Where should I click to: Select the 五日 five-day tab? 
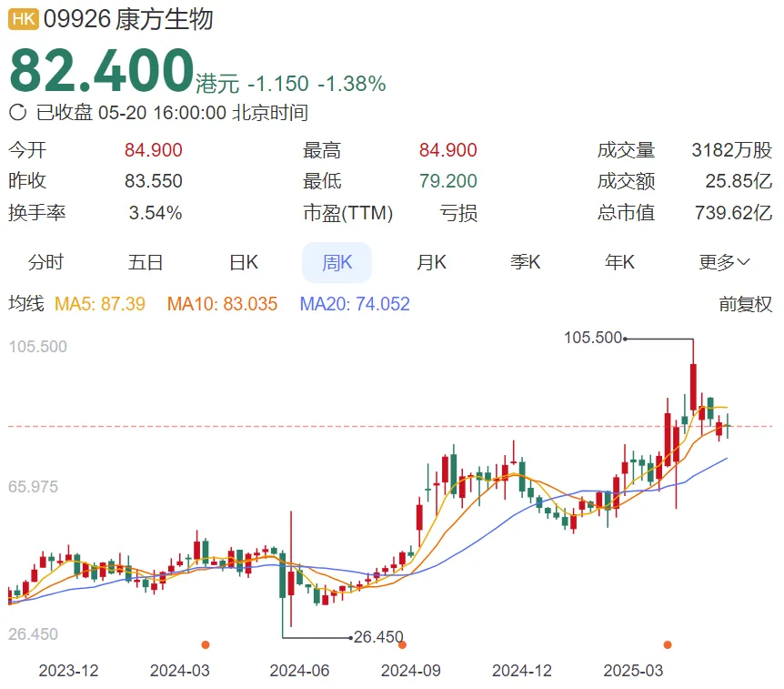[146, 263]
